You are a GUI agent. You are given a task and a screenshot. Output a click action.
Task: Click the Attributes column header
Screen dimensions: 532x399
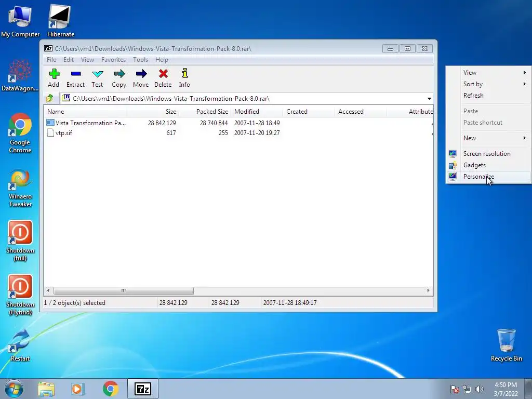[410, 112]
